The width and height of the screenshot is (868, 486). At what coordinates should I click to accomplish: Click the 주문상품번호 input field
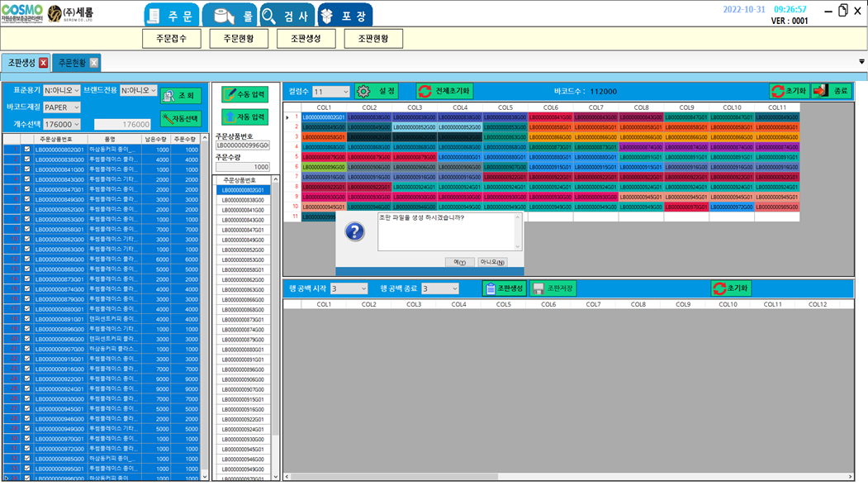pos(242,145)
